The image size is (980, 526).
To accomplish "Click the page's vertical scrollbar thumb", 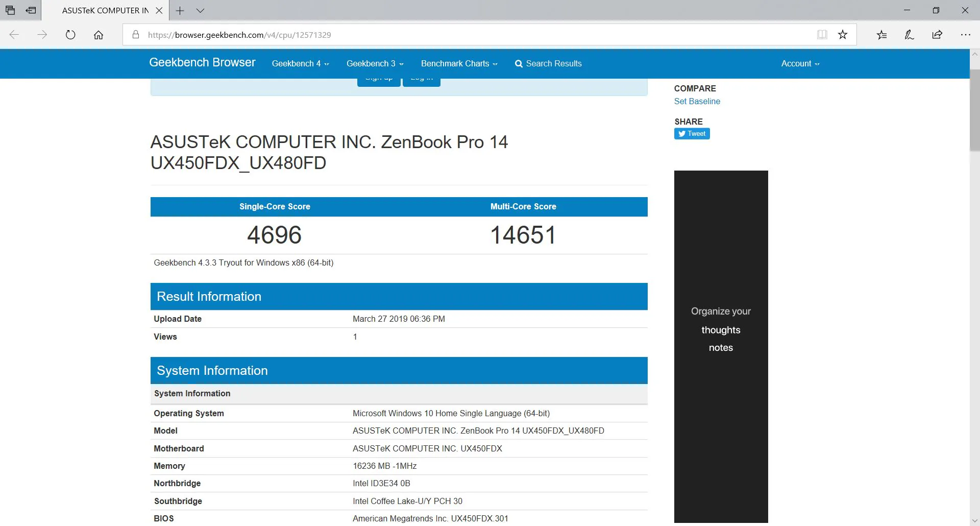I will tap(974, 110).
